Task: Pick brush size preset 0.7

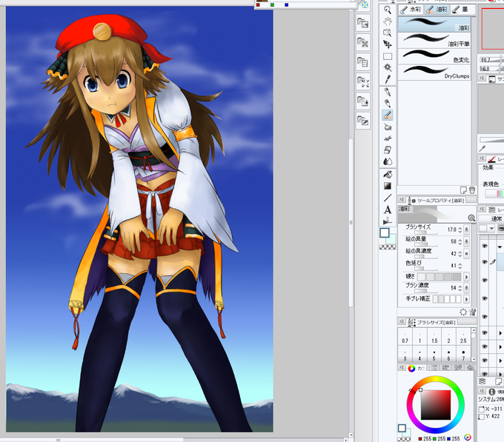Action: [405, 337]
